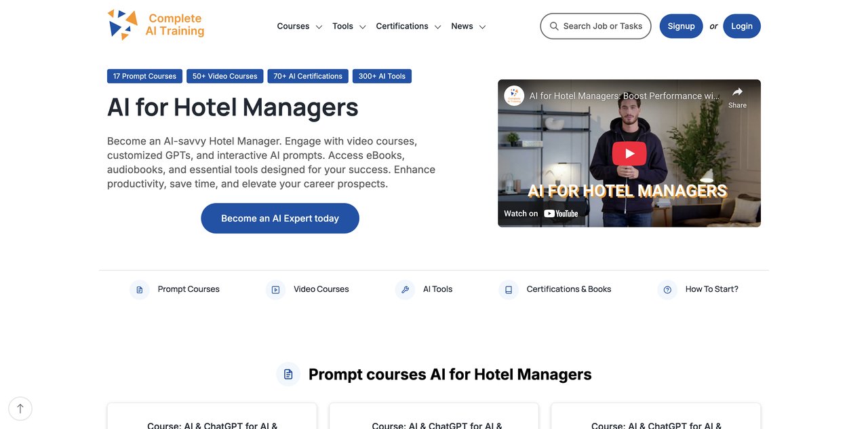Click the Certifications & Books book icon
Image resolution: width=868 pixels, height=429 pixels.
point(509,290)
